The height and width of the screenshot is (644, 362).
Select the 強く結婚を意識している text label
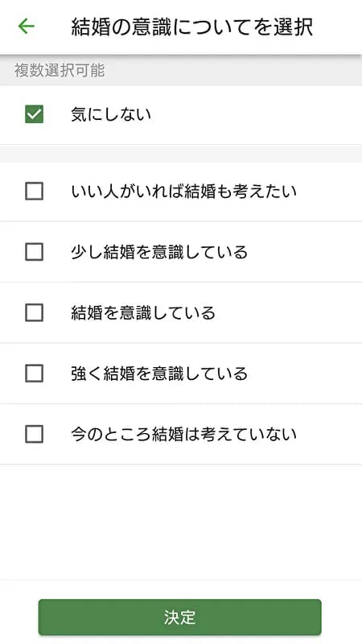click(159, 374)
